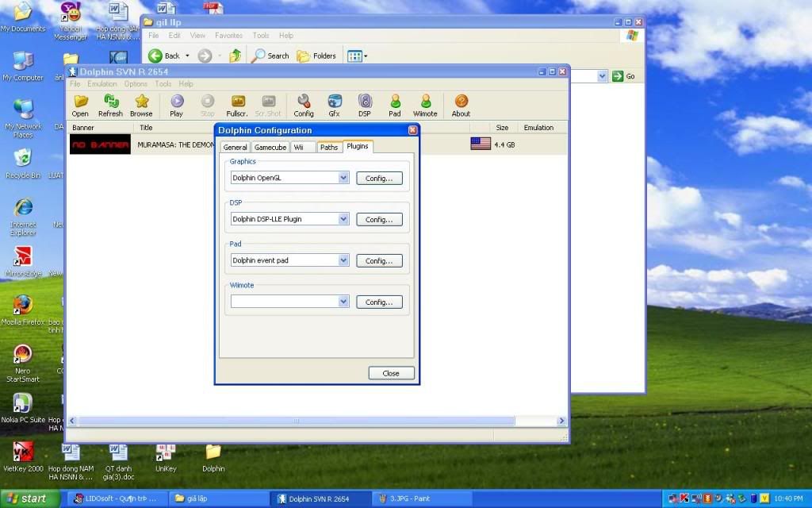812x508 pixels.
Task: Open the empty Wiimote plugin dropdown
Action: click(x=343, y=302)
